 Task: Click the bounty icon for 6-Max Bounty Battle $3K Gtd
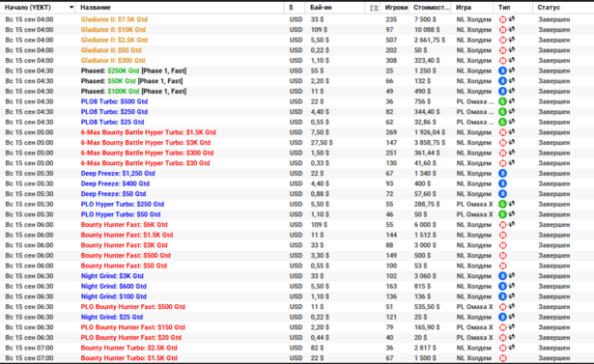pos(502,143)
